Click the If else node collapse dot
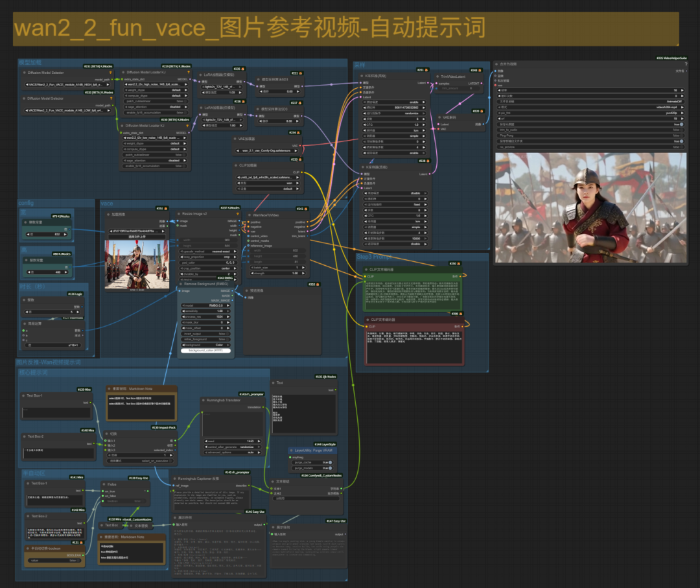The width and height of the screenshot is (700, 588). coord(104,484)
